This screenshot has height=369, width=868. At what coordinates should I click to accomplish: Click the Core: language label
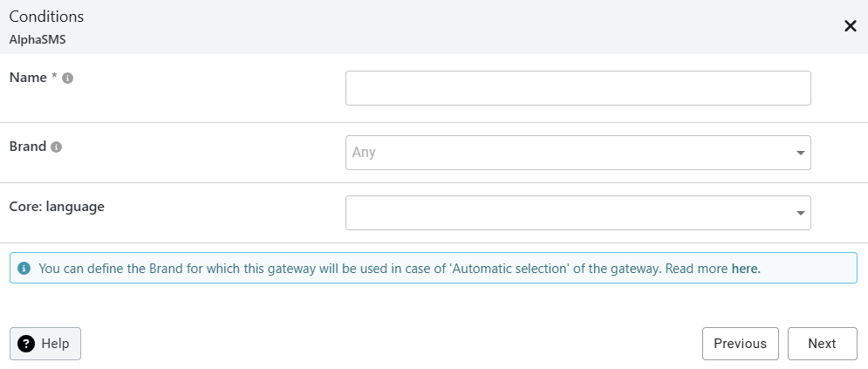pos(57,207)
